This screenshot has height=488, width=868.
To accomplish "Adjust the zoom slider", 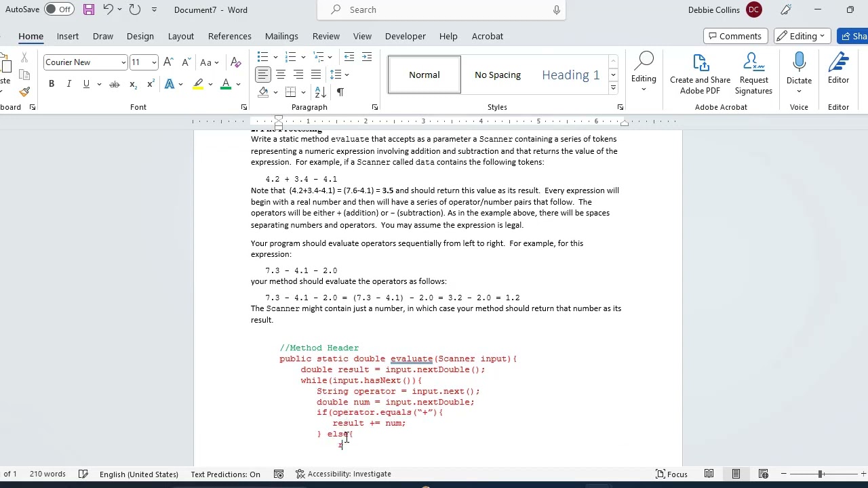I will (x=820, y=474).
